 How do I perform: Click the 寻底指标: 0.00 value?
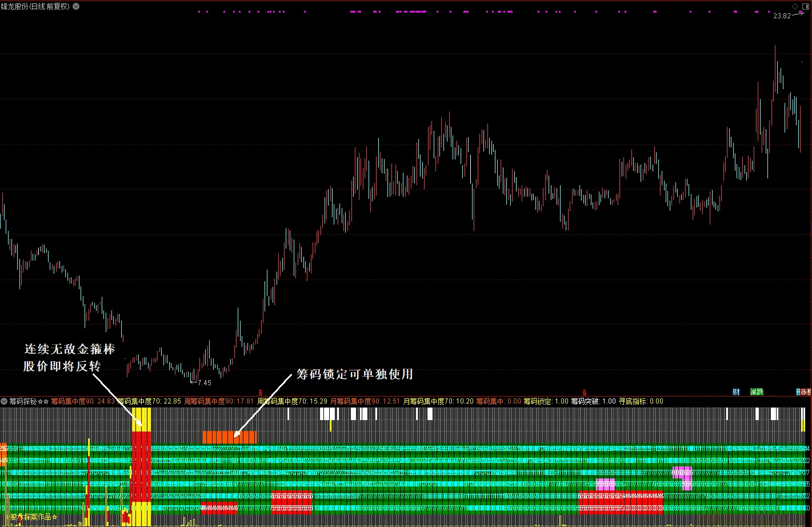tap(641, 401)
